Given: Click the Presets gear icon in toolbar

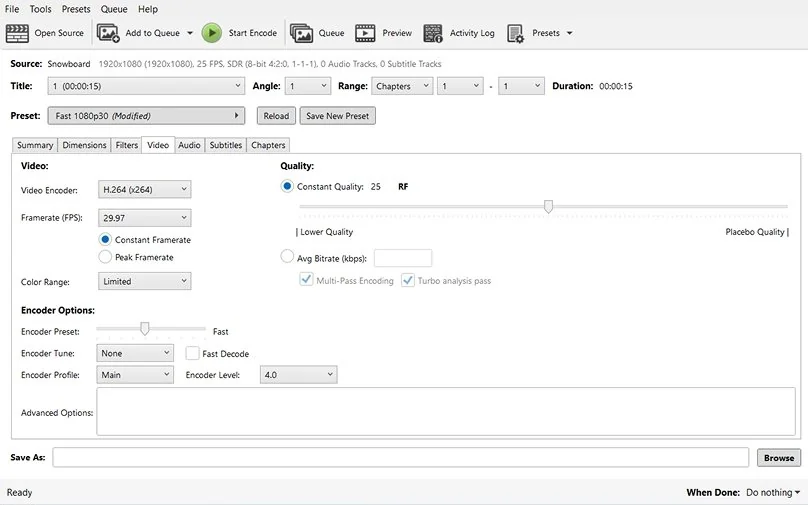Looking at the screenshot, I should click(x=516, y=33).
